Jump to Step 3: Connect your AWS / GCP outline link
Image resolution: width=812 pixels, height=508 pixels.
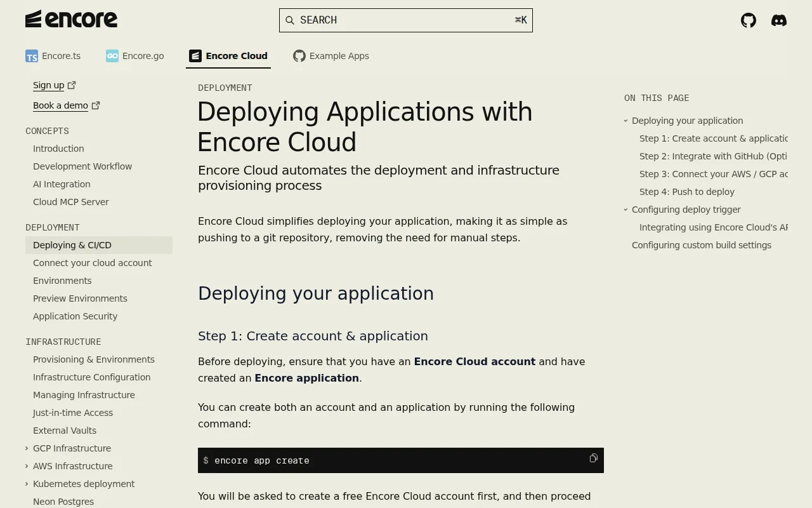(714, 174)
